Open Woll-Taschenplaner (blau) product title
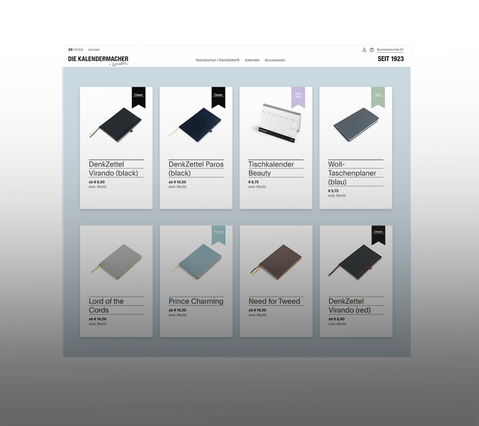The height and width of the screenshot is (426, 479). [x=352, y=173]
